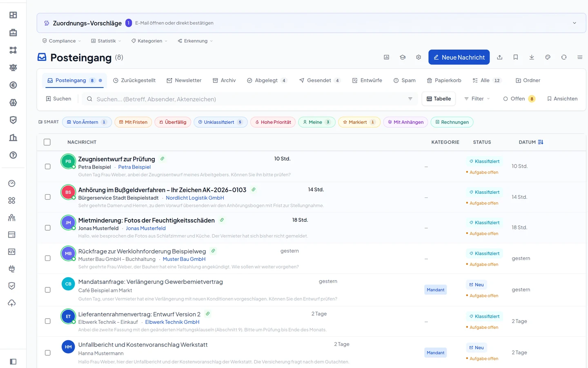Open the briefcase cases icon in sidebar

(x=13, y=33)
